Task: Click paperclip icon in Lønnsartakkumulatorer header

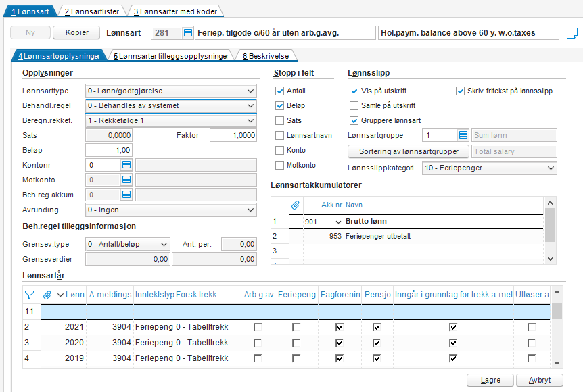Action: pyautogui.click(x=295, y=205)
